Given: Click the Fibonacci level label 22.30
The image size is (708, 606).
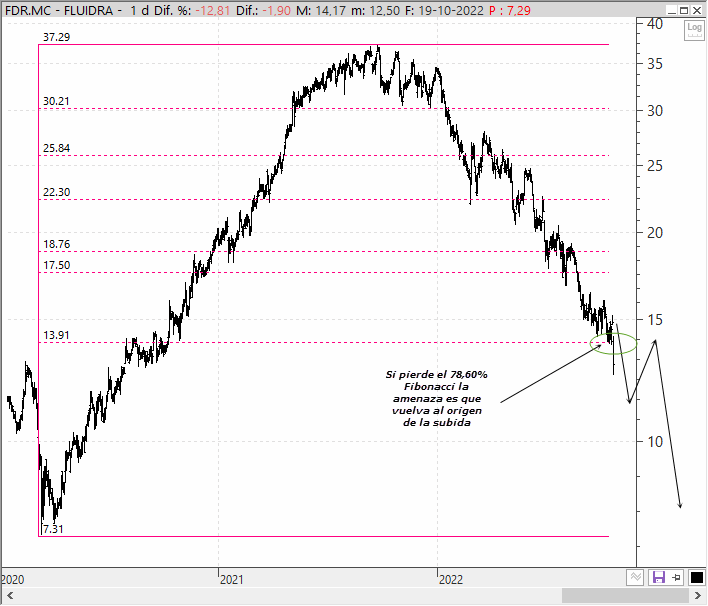Looking at the screenshot, I should tap(56, 192).
